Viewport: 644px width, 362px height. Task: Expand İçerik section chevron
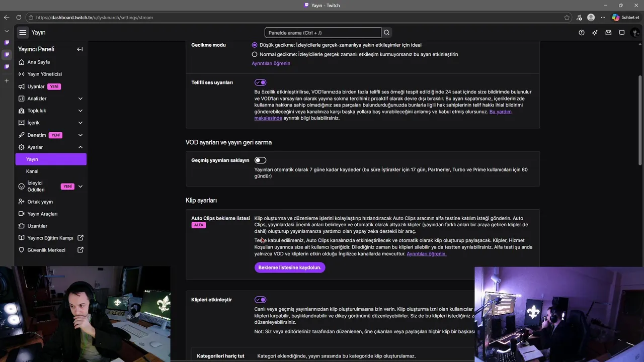tap(80, 123)
